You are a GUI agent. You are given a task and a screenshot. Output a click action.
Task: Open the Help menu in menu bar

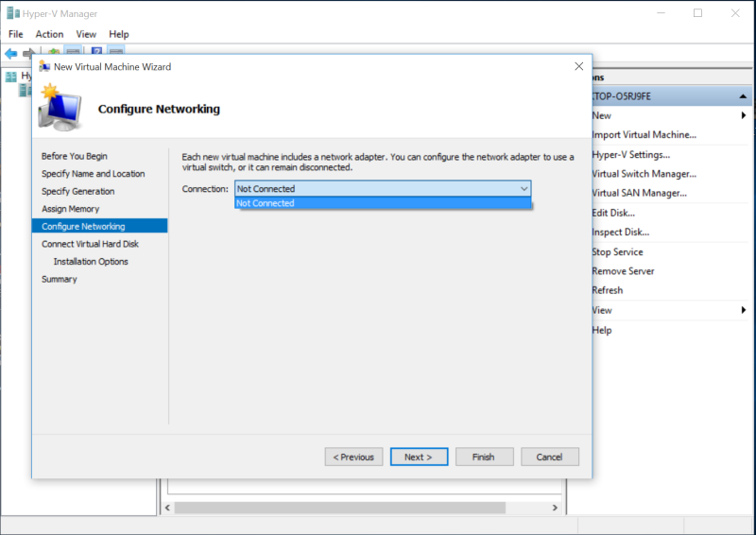(119, 34)
